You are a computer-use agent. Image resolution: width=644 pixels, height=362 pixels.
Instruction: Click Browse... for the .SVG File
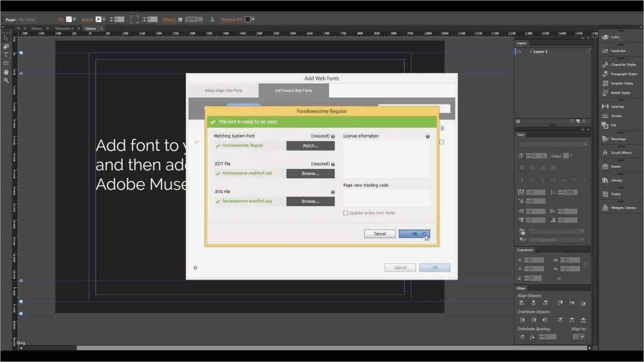pyautogui.click(x=310, y=202)
